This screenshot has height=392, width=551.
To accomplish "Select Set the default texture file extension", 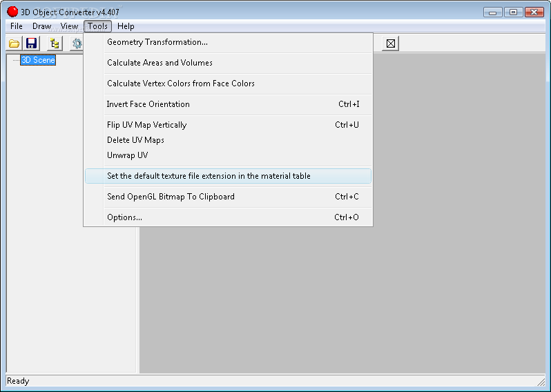I will [228, 176].
